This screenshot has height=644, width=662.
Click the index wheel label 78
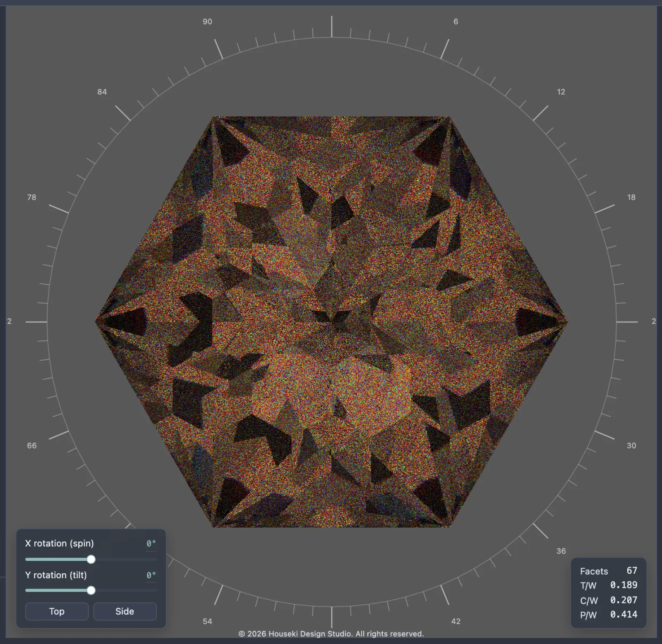[32, 197]
